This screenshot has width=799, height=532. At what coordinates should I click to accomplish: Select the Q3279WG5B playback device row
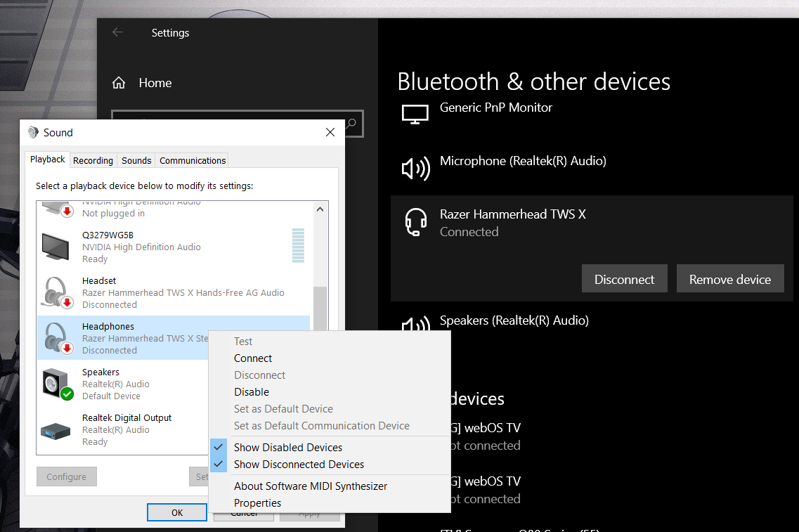tap(174, 247)
